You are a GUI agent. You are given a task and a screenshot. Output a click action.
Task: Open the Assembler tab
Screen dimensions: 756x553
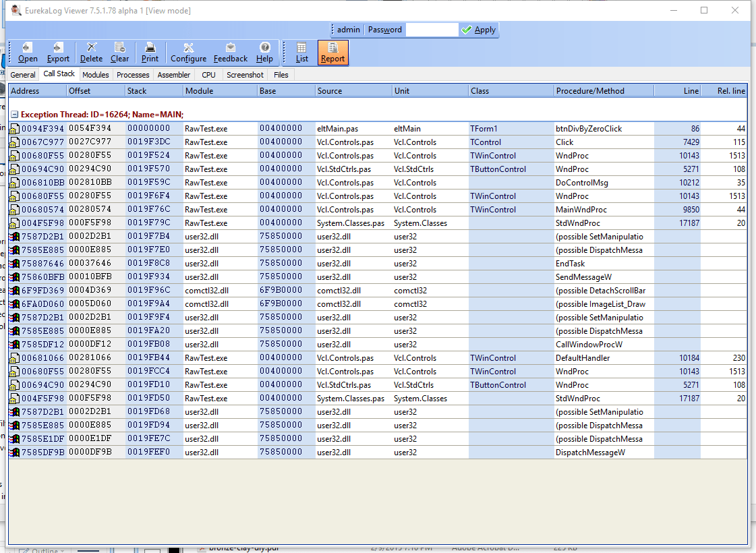coord(173,75)
